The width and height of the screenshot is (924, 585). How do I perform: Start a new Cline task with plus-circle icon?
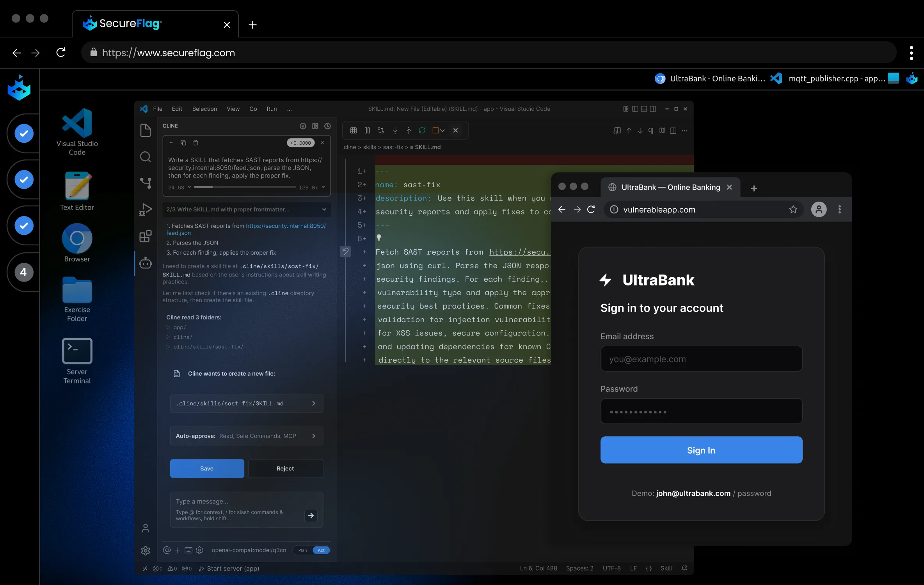pyautogui.click(x=303, y=126)
